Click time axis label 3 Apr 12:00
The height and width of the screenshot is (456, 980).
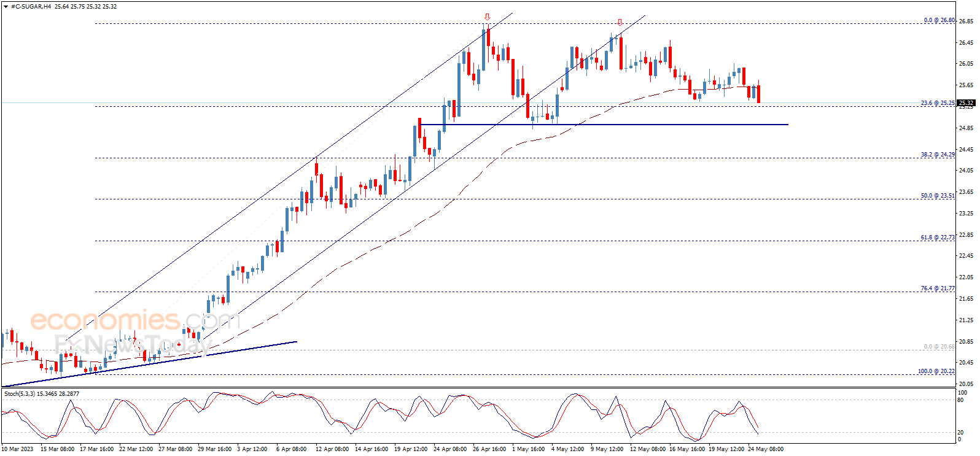pos(252,449)
